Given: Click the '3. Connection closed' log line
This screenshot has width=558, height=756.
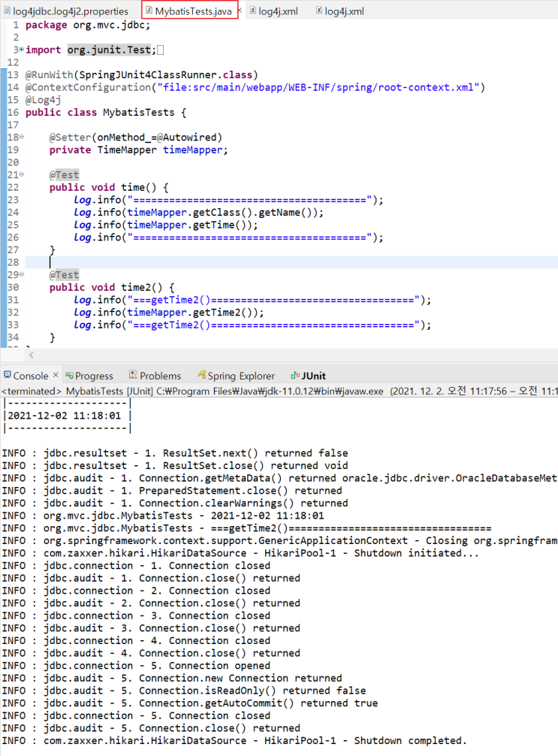Looking at the screenshot, I should 136,616.
